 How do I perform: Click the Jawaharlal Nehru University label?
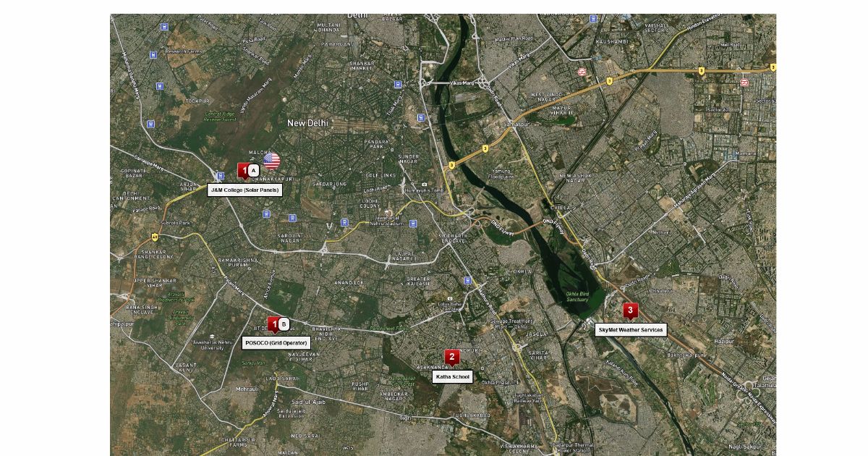point(213,345)
